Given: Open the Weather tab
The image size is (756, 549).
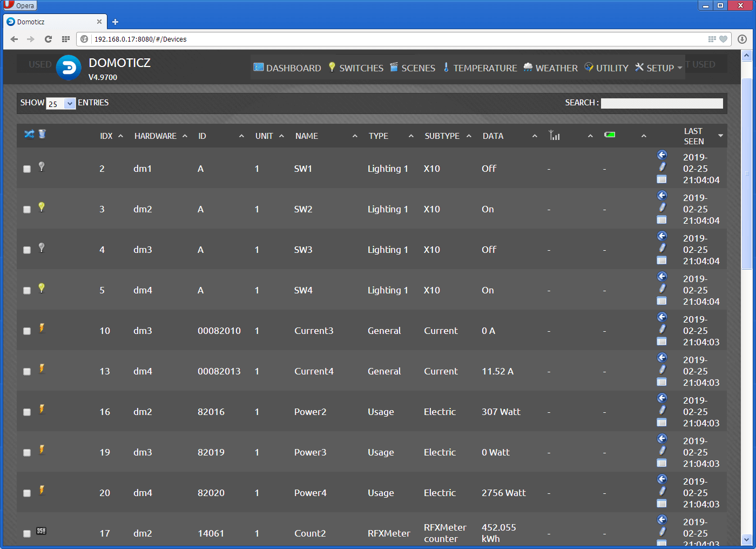Looking at the screenshot, I should tap(551, 68).
